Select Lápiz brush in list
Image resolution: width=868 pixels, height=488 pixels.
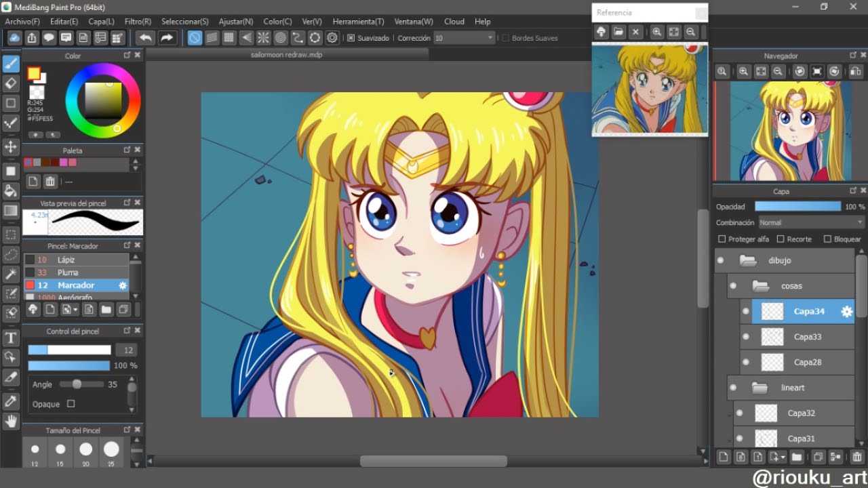pyautogui.click(x=76, y=260)
